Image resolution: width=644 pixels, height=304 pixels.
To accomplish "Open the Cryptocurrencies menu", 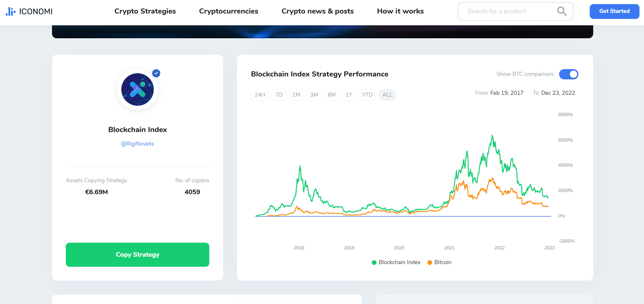I will [229, 11].
